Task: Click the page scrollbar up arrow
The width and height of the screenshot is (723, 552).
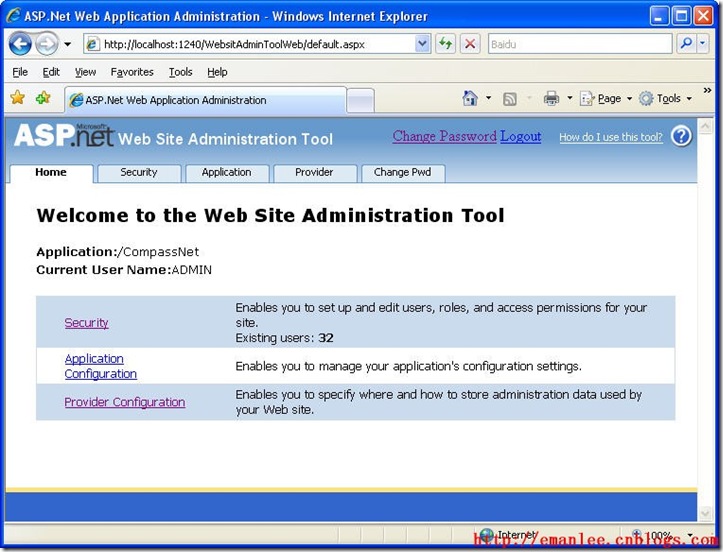Action: (705, 126)
